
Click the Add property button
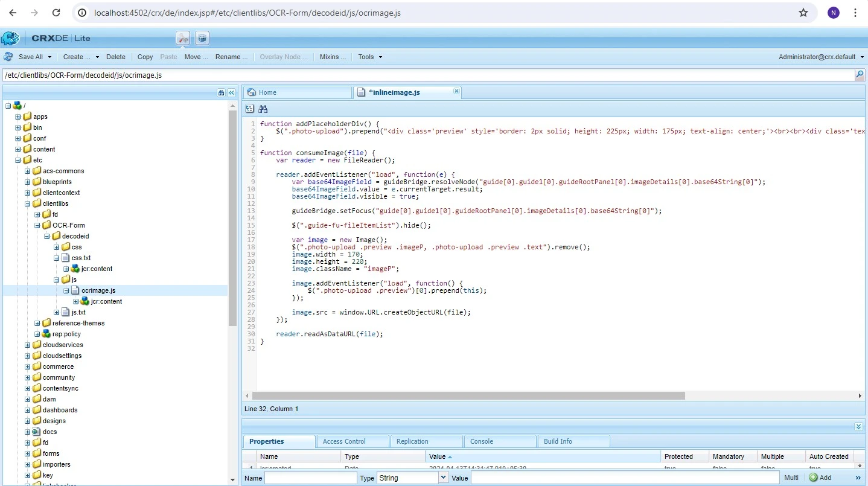(820, 478)
